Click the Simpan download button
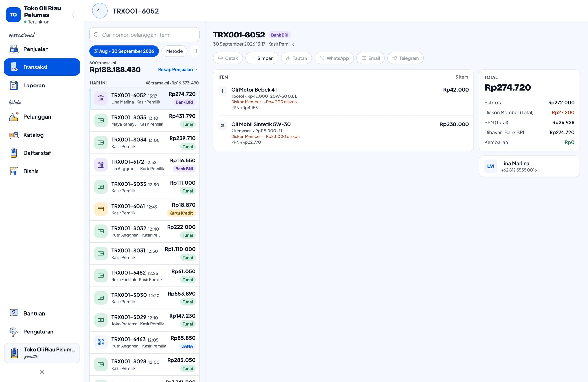The width and height of the screenshot is (588, 382). (x=262, y=58)
